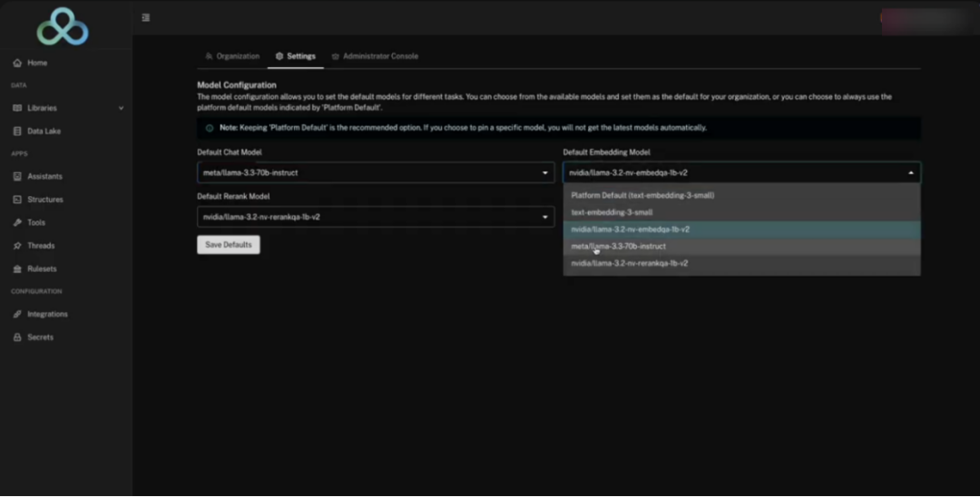The image size is (980, 497).
Task: Click the Integrations plug icon
Action: click(17, 314)
